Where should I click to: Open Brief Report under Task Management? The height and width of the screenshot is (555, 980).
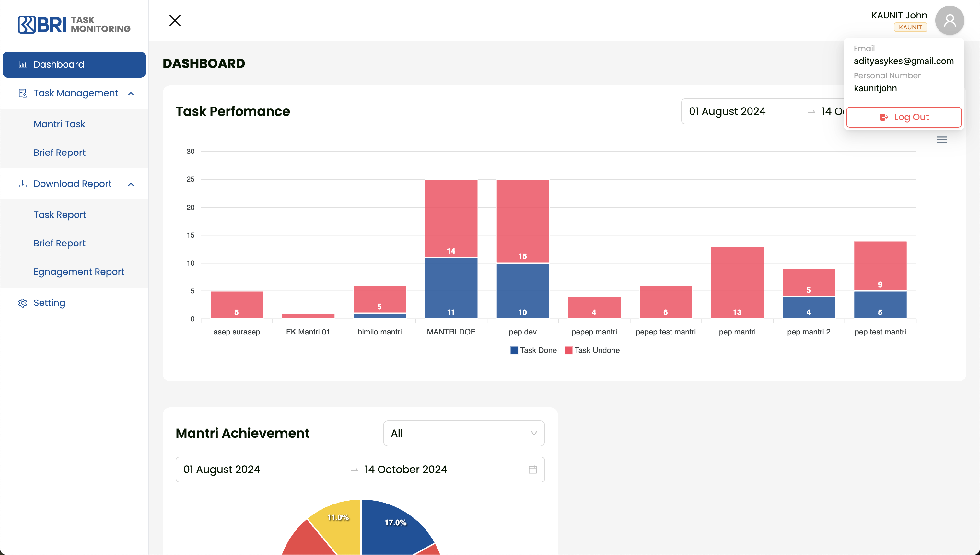tap(59, 153)
